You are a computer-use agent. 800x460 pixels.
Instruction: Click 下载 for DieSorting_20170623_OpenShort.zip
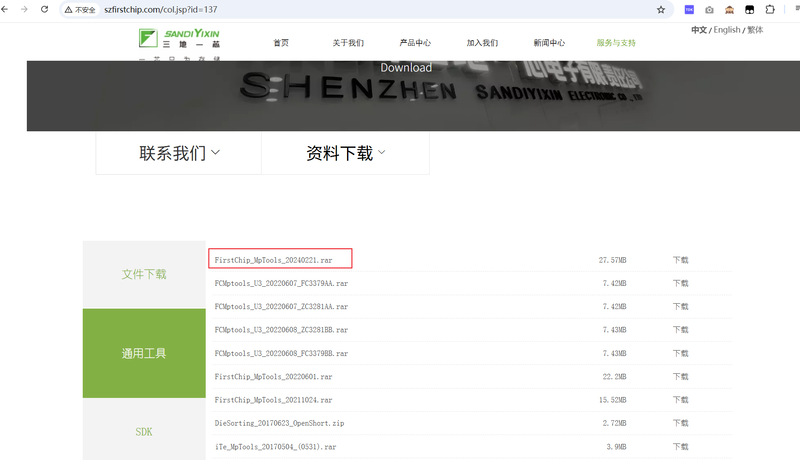pos(681,423)
